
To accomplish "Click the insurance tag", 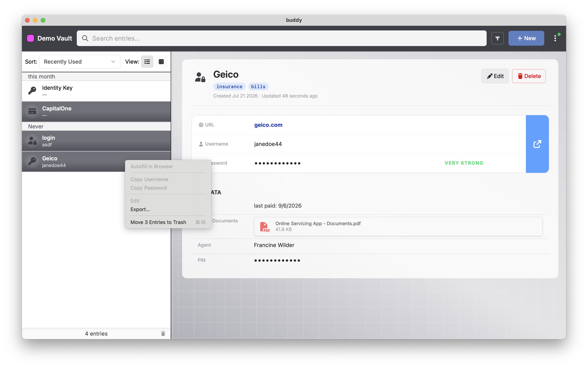I will click(x=229, y=87).
